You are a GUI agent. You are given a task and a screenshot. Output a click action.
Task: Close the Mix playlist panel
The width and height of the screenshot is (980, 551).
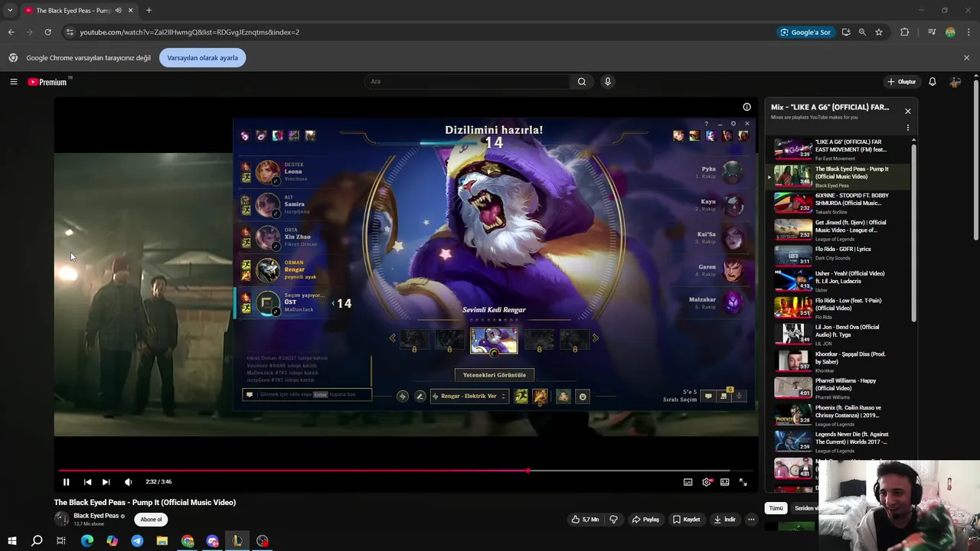click(907, 111)
